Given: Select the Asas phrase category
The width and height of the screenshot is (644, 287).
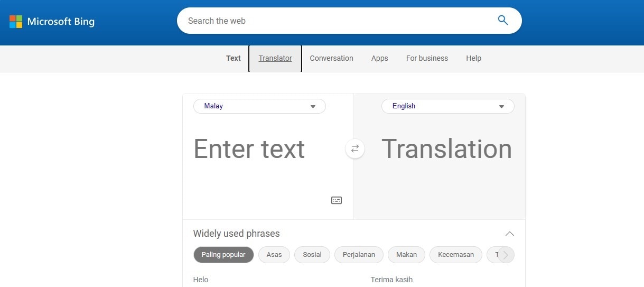Looking at the screenshot, I should [x=274, y=255].
